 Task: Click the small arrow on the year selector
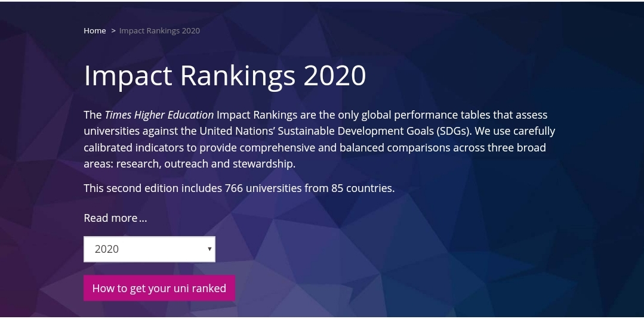point(209,249)
